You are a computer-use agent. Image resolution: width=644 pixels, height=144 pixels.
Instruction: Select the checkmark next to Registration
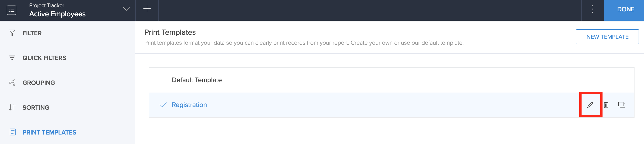click(x=163, y=105)
